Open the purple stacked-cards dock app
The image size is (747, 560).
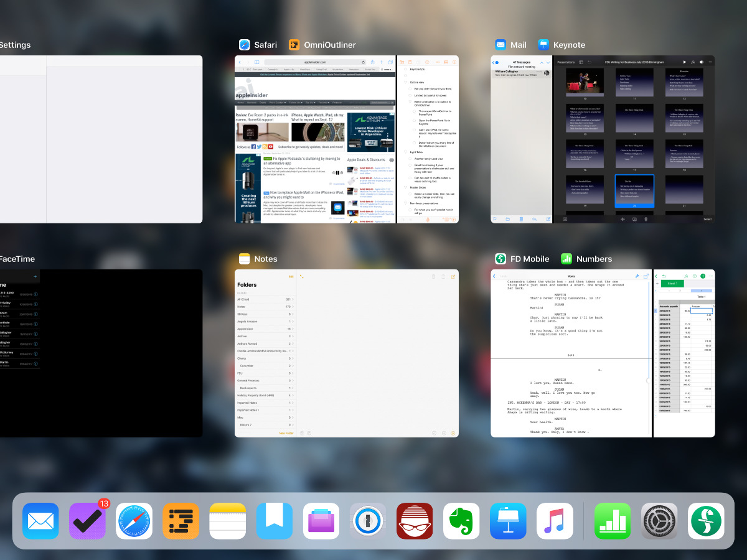click(321, 521)
